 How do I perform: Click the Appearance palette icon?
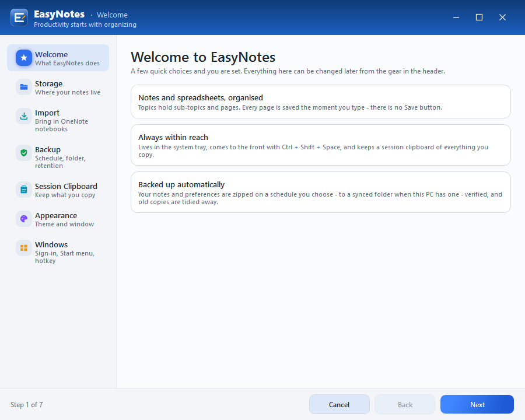24,219
